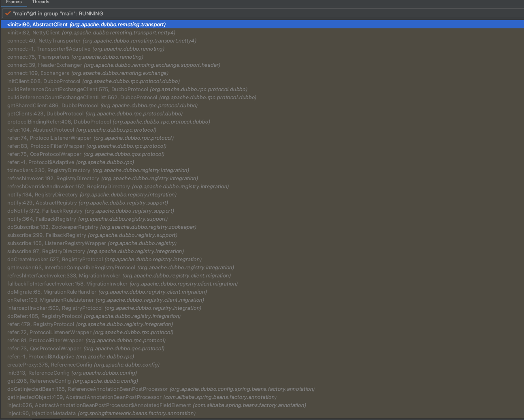524x420 pixels.
Task: Select frame toInvokers:330, RegistryDirectory
Action: tap(262, 170)
